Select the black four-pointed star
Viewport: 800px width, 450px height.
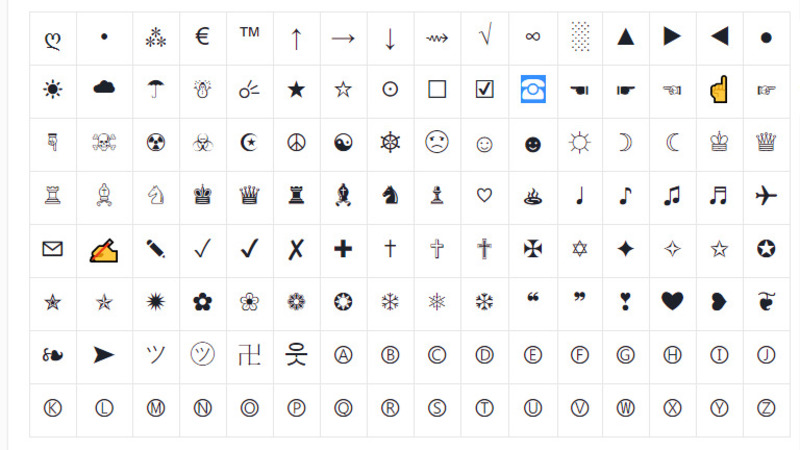click(626, 249)
